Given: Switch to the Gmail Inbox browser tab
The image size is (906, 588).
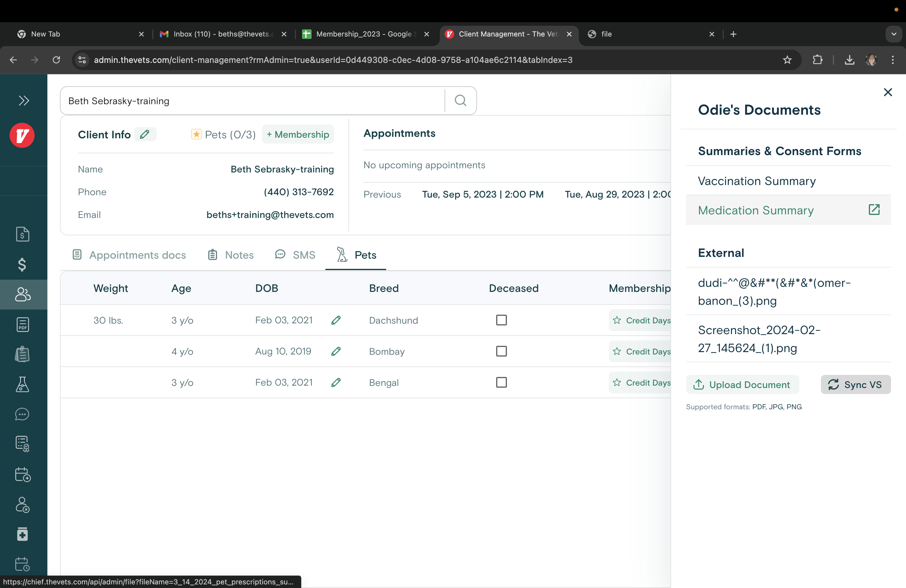Looking at the screenshot, I should pyautogui.click(x=224, y=34).
